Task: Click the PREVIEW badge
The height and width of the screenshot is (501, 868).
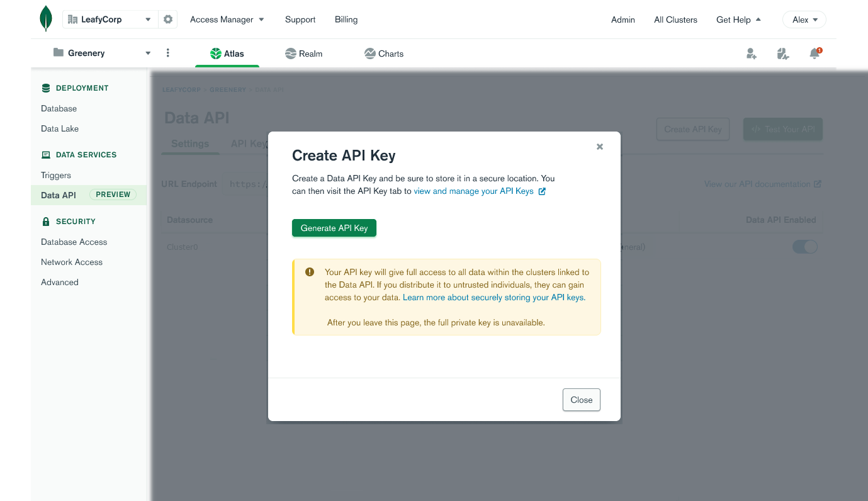Action: tap(113, 194)
